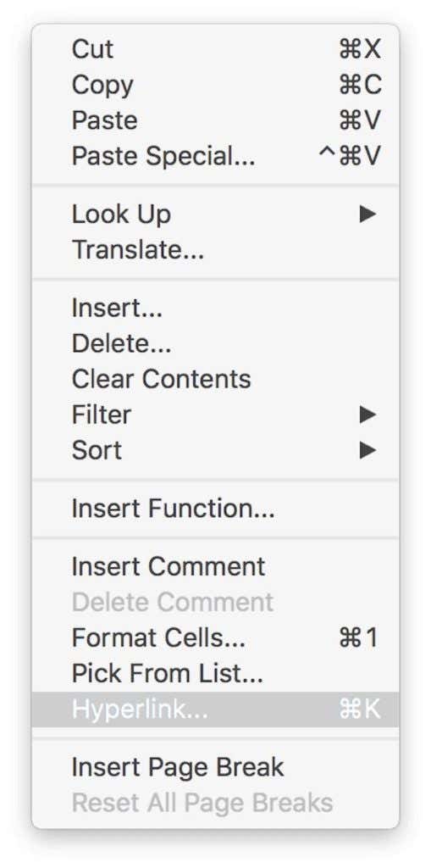Click the grayed Delete Comment entry
Viewport: 431px width, 868px height.
(x=215, y=603)
